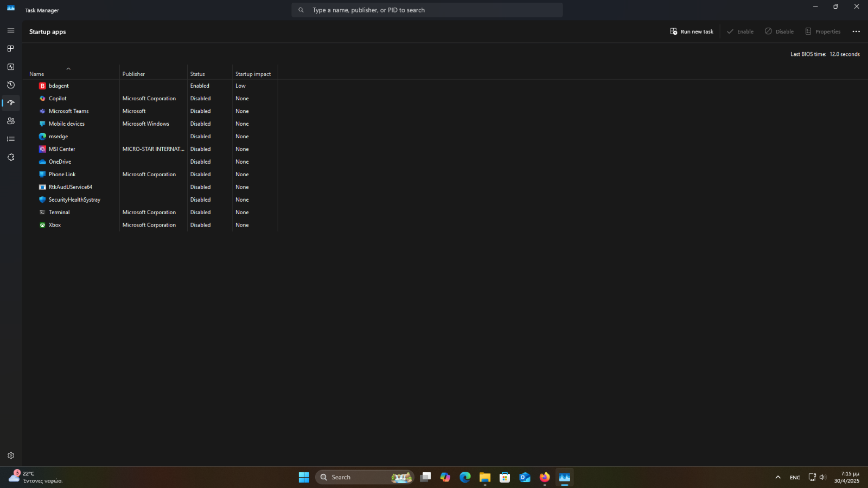Open the weather widget on taskbar
The width and height of the screenshot is (868, 488).
click(x=35, y=477)
